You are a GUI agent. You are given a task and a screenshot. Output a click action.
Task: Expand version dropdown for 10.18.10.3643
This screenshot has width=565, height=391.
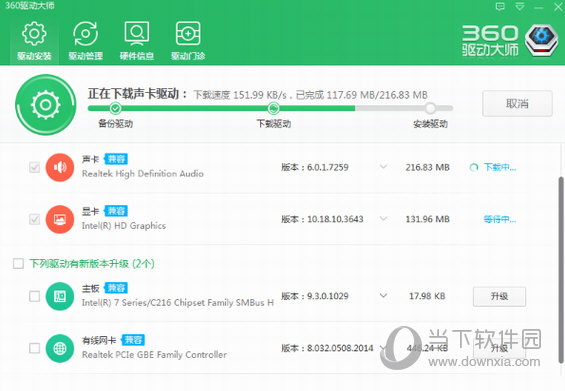383,219
